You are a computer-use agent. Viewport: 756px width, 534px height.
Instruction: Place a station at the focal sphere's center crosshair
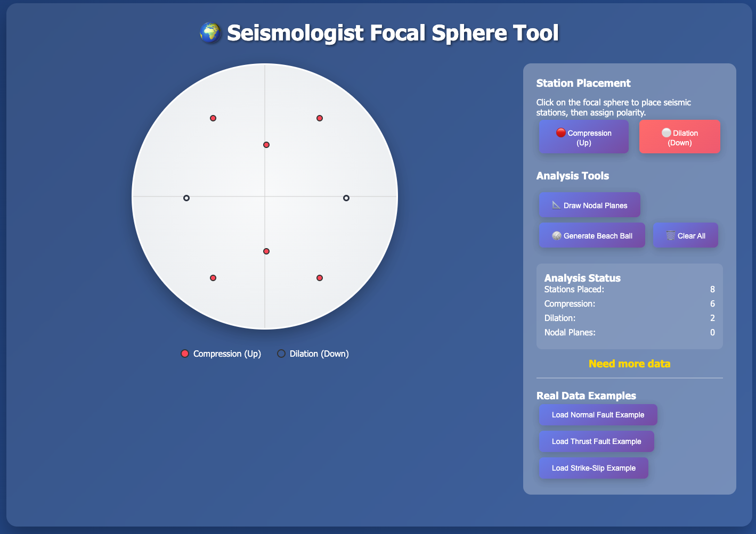pyautogui.click(x=265, y=196)
